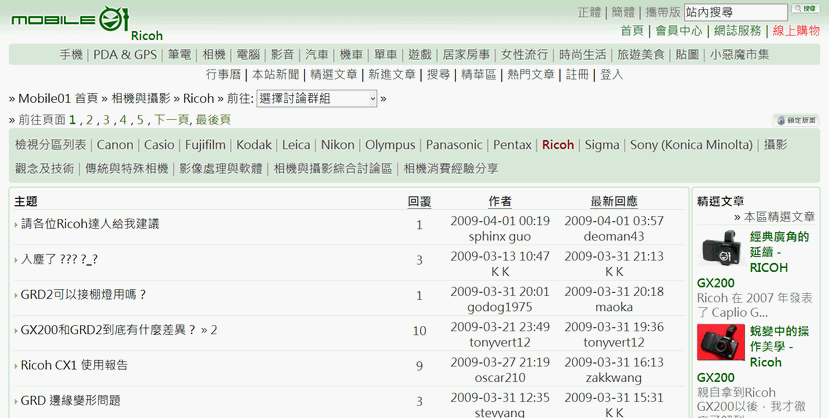
Task: Switch to 簡體 simplified version
Action: tap(623, 12)
